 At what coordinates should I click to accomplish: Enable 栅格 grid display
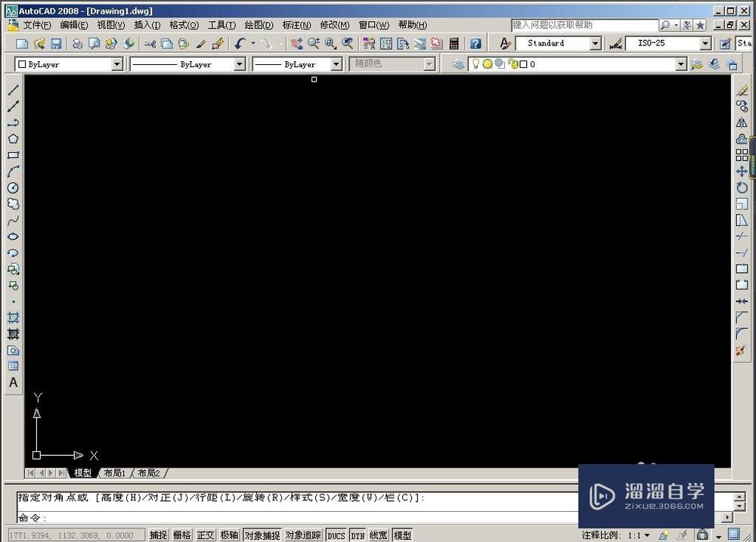tap(181, 534)
